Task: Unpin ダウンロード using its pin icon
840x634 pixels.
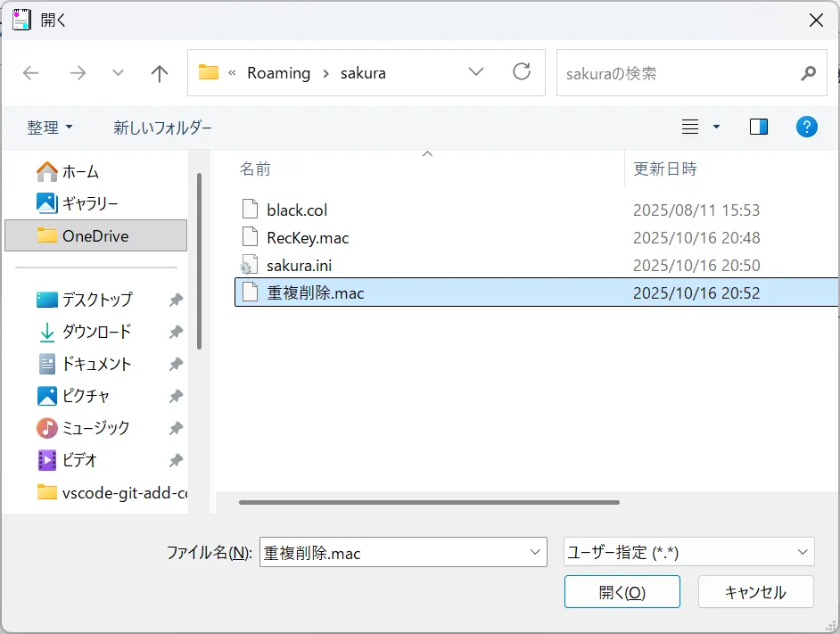Action: [176, 332]
